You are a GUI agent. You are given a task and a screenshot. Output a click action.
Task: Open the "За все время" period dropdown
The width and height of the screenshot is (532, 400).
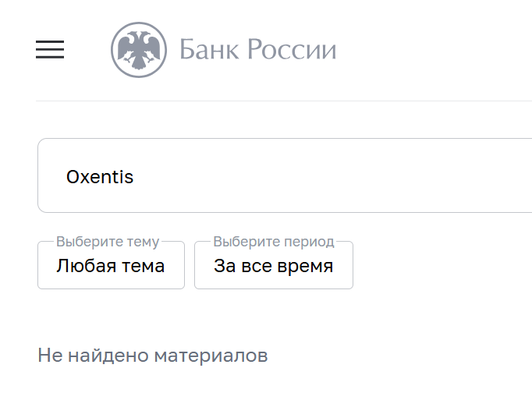[x=273, y=266]
